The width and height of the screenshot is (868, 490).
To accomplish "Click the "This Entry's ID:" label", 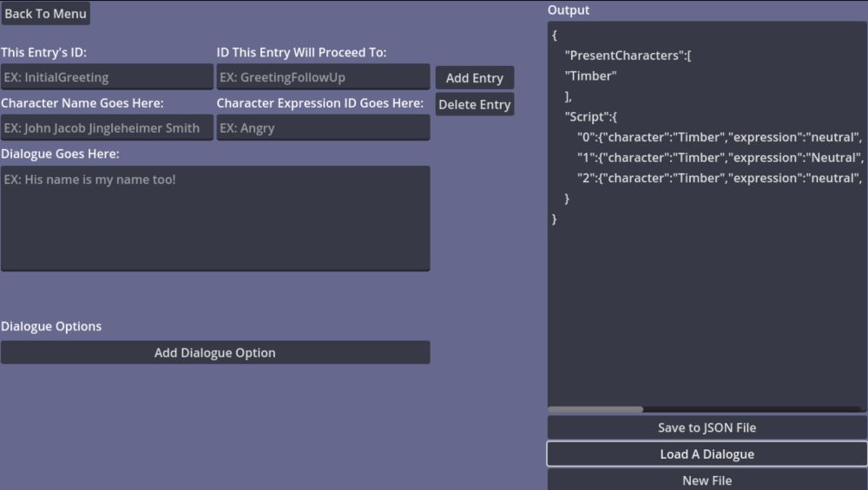I will 43,53.
